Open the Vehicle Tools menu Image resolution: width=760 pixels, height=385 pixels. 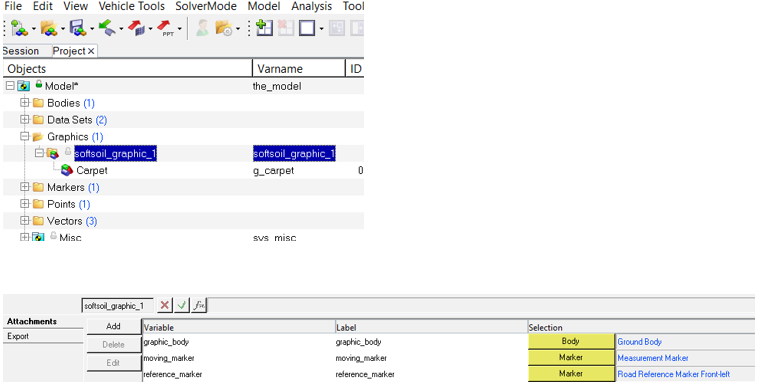131,6
